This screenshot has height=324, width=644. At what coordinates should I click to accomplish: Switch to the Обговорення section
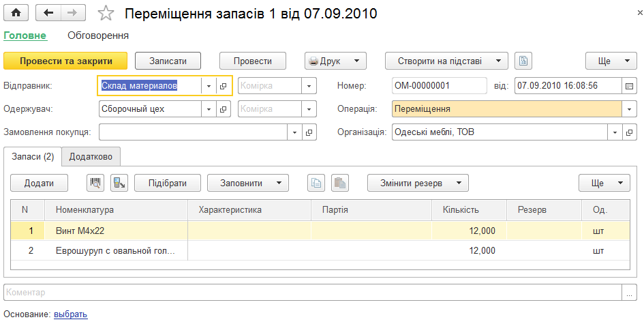[x=98, y=35]
